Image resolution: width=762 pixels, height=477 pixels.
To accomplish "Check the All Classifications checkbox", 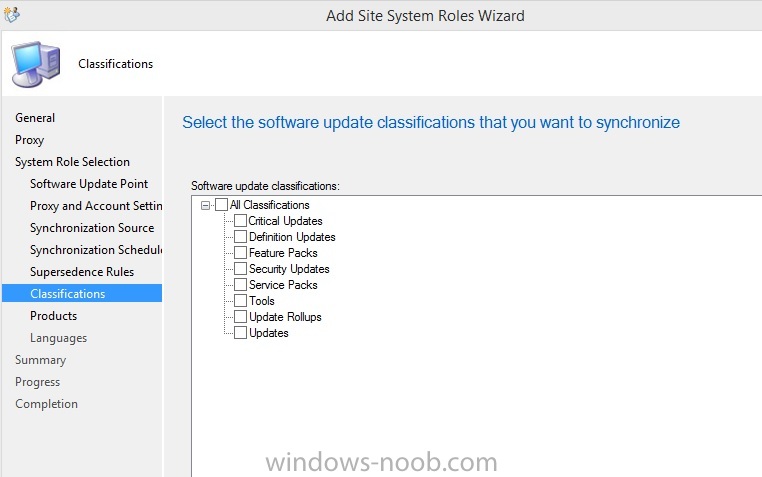I will tap(221, 204).
